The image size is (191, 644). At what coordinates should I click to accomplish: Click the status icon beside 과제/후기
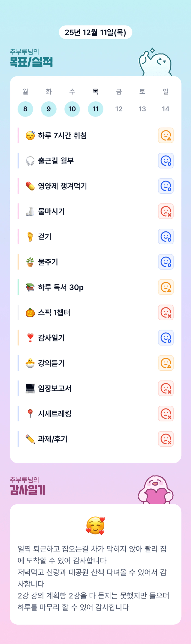(x=166, y=439)
